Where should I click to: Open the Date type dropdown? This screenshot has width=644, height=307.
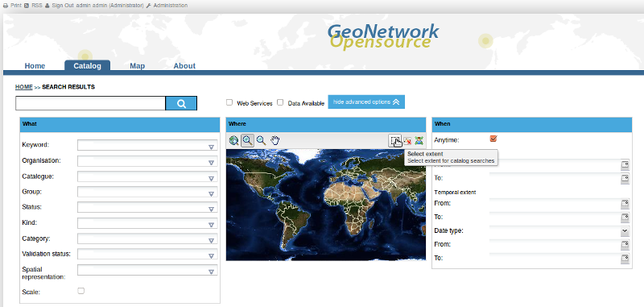point(625,230)
